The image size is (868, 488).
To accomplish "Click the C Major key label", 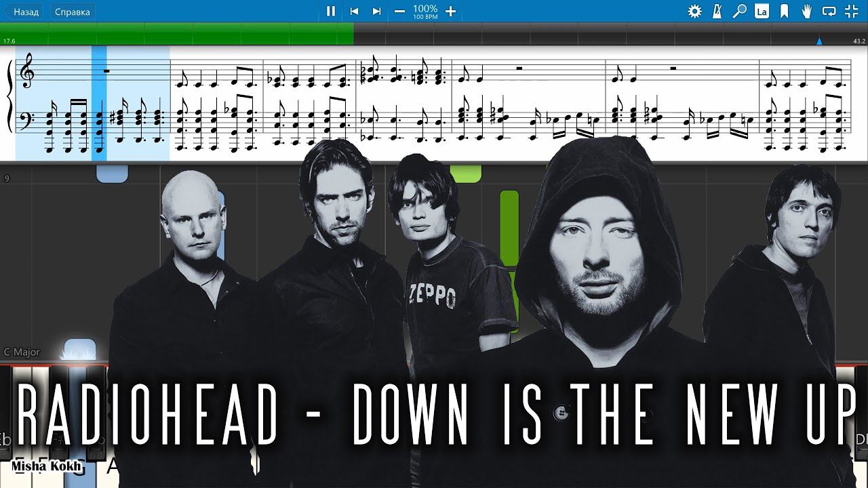I will (x=22, y=352).
